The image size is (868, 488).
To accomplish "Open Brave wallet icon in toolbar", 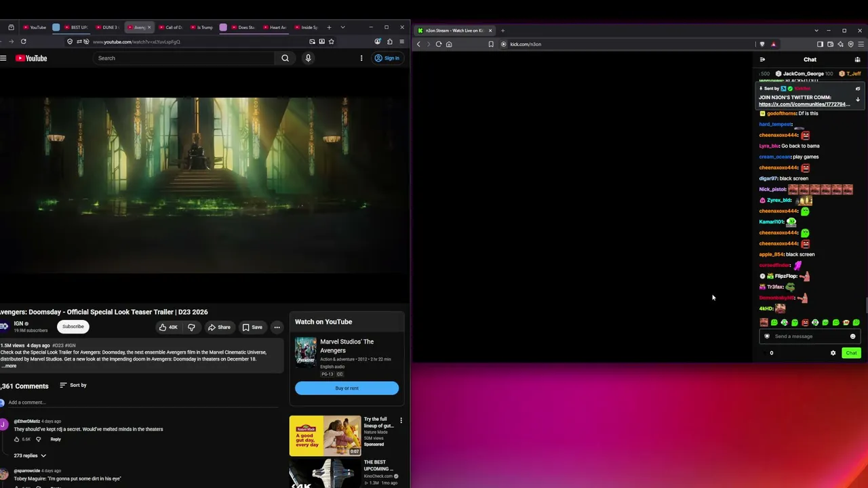I will 830,44.
